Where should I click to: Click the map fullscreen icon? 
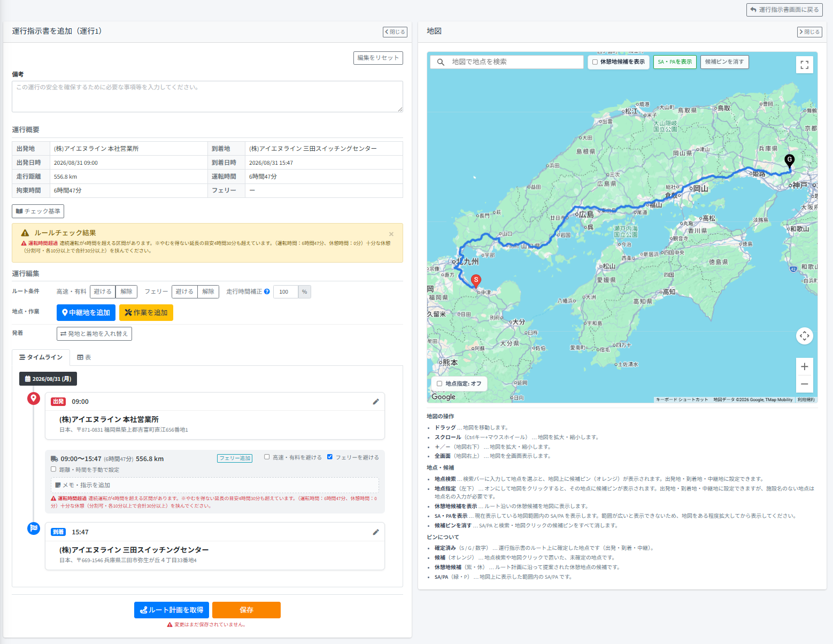coord(804,65)
